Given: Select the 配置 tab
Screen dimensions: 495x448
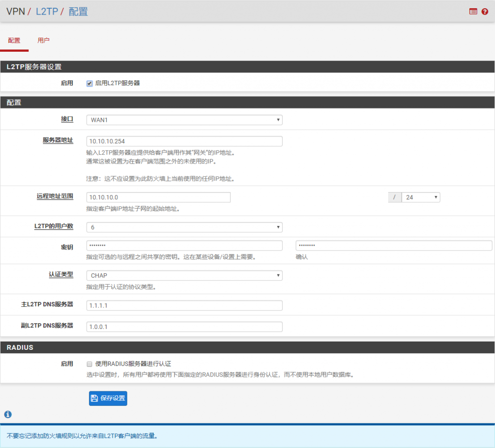Looking at the screenshot, I should click(x=14, y=41).
